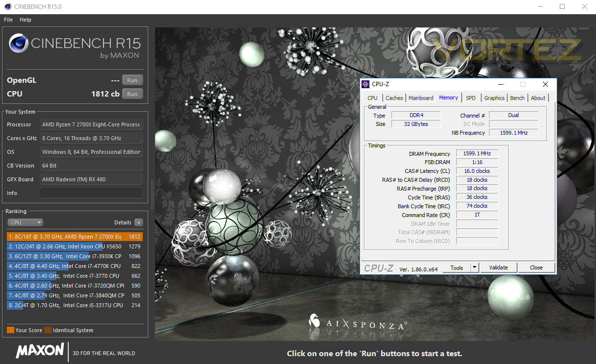This screenshot has height=364, width=596.
Task: Open the File menu
Action: (x=8, y=20)
